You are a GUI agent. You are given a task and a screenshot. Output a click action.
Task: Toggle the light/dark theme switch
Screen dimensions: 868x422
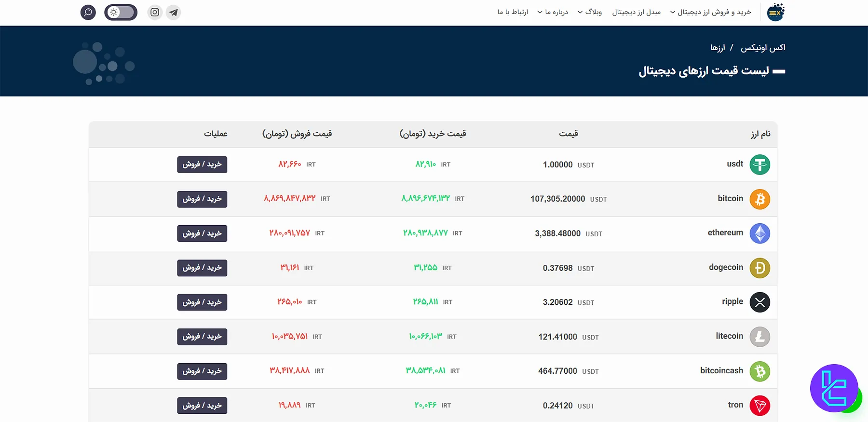point(121,13)
